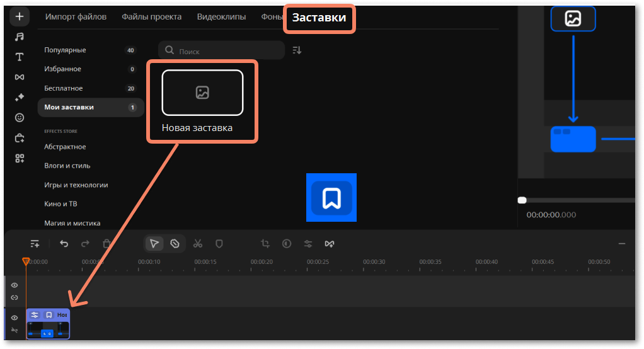The height and width of the screenshot is (349, 644).
Task: Select the Новая заставка thumbnail
Action: coord(202,93)
